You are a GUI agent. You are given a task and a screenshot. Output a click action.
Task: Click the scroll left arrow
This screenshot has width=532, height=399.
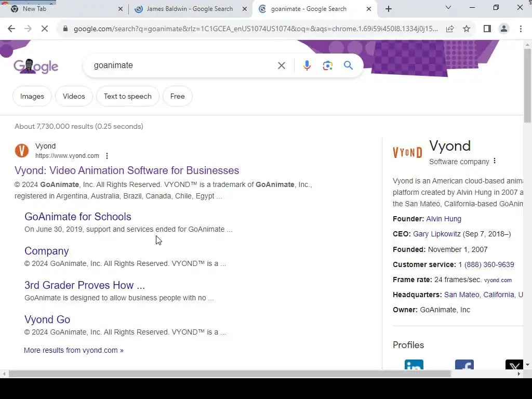tap(4, 374)
